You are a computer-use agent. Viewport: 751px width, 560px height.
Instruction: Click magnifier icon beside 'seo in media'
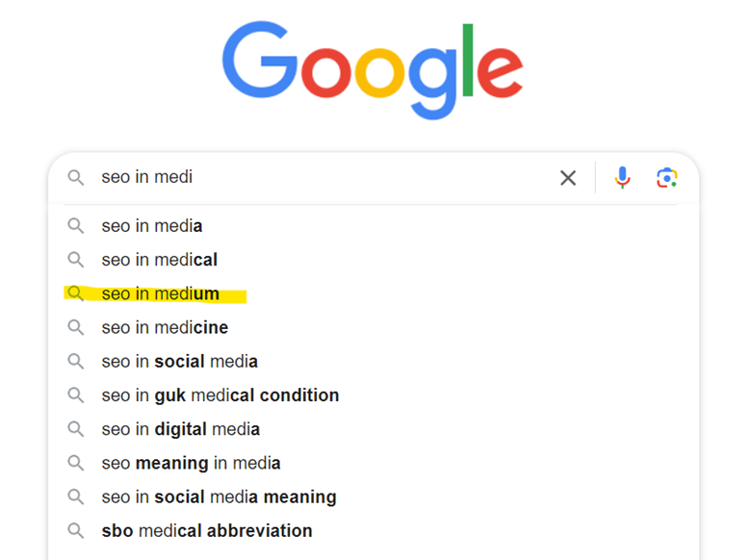coord(75,226)
